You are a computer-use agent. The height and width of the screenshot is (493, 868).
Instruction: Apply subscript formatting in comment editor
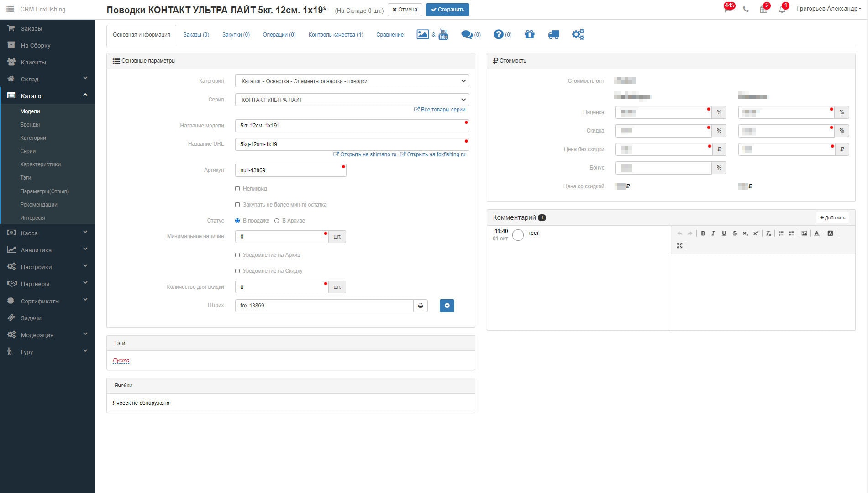(745, 233)
